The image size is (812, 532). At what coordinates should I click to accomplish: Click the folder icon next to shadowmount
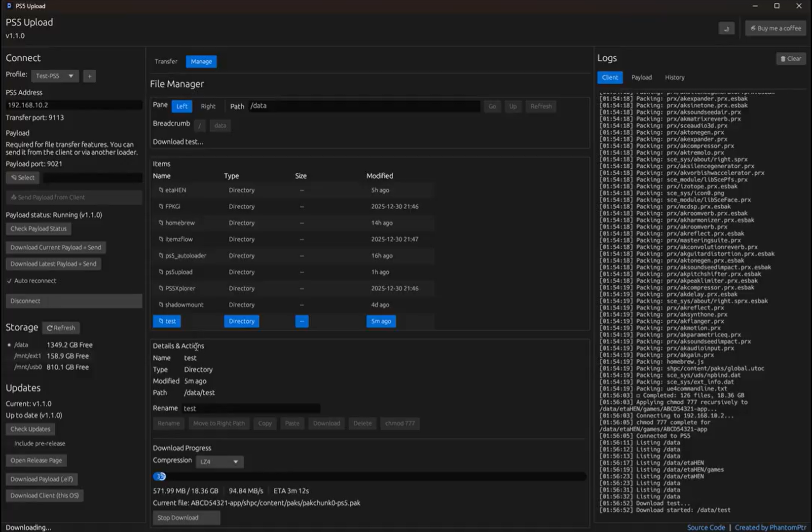pyautogui.click(x=161, y=305)
